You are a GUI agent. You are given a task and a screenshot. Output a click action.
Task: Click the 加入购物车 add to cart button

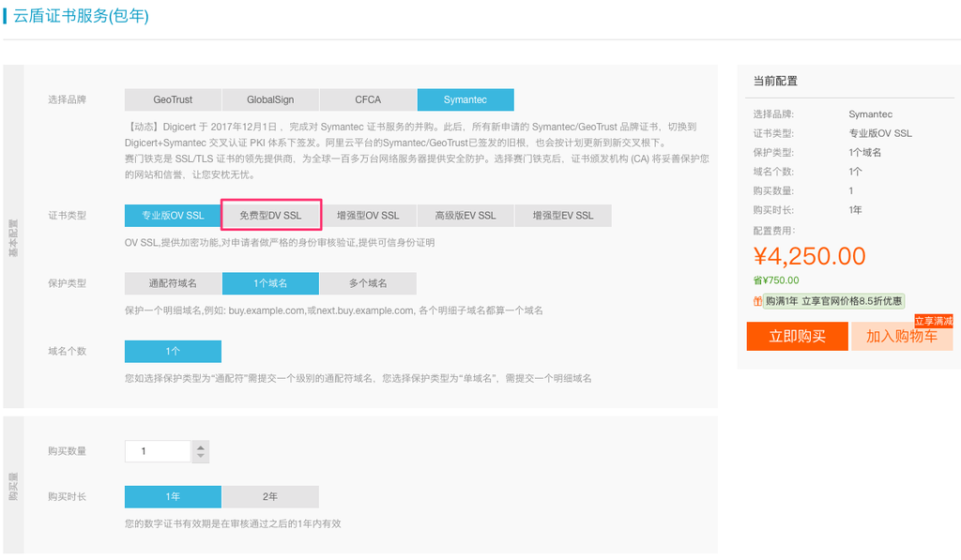(x=902, y=337)
